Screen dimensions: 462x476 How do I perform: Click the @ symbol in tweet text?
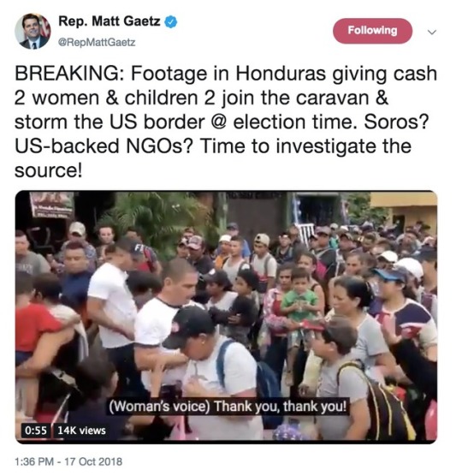point(218,122)
